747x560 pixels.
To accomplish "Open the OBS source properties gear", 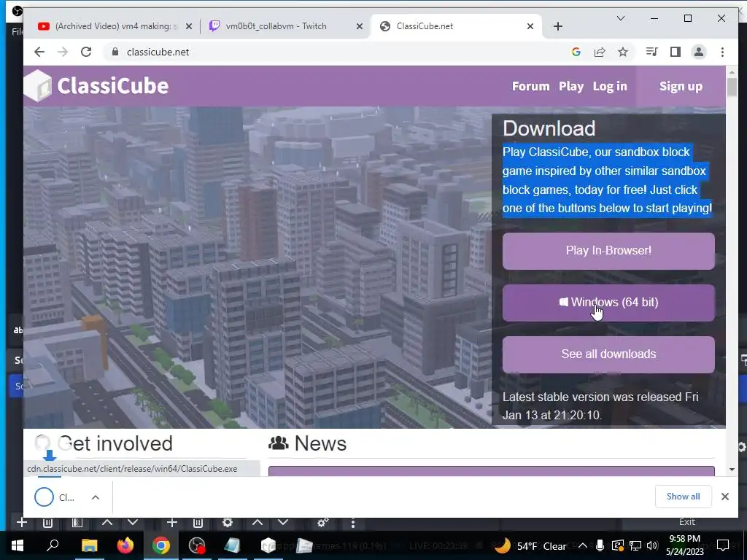I will (x=228, y=522).
